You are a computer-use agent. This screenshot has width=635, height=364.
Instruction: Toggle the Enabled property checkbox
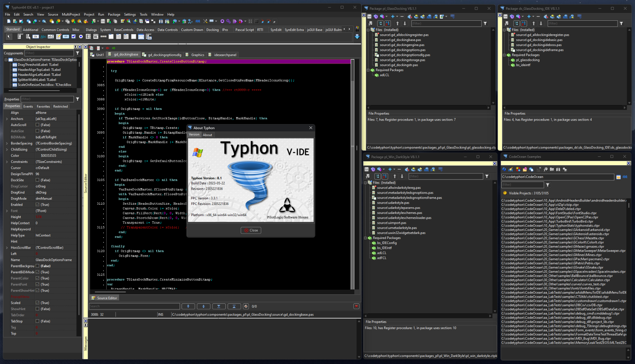[37, 205]
